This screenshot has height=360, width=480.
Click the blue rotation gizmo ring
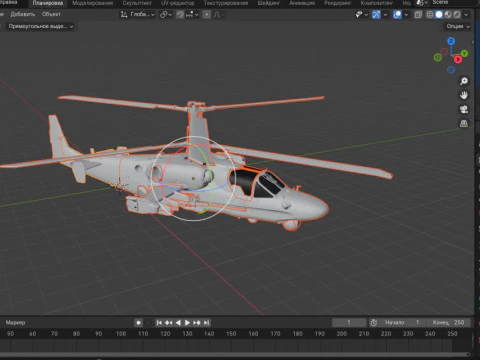point(200,190)
